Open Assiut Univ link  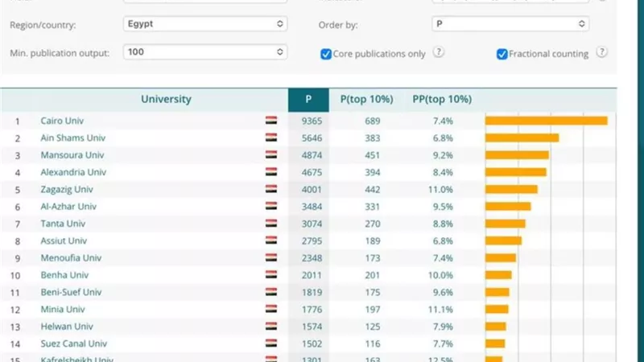coord(64,241)
